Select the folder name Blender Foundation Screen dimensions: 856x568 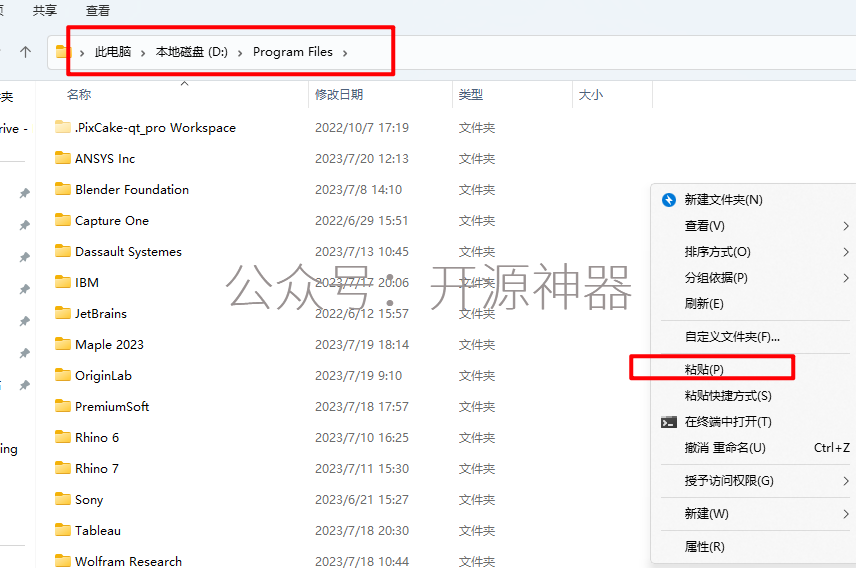132,190
